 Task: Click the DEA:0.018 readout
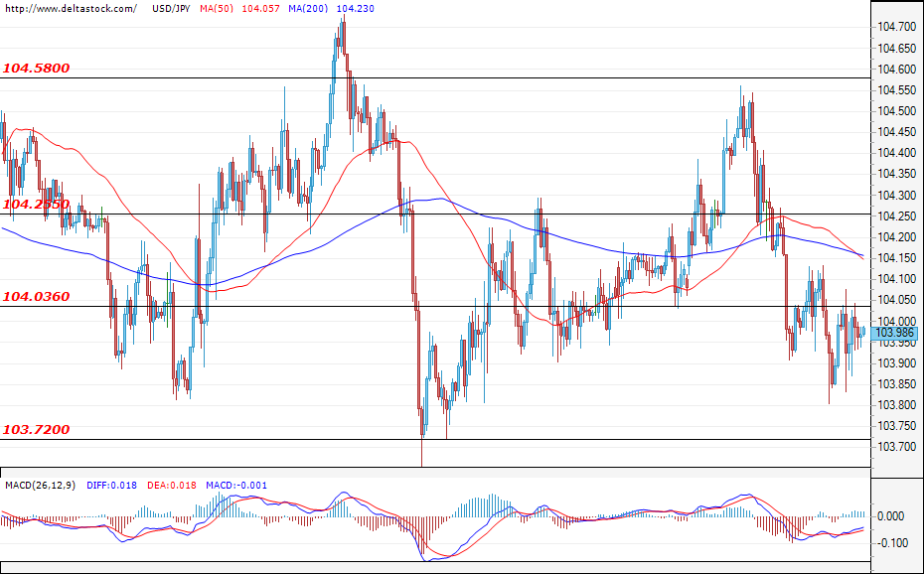(x=171, y=485)
